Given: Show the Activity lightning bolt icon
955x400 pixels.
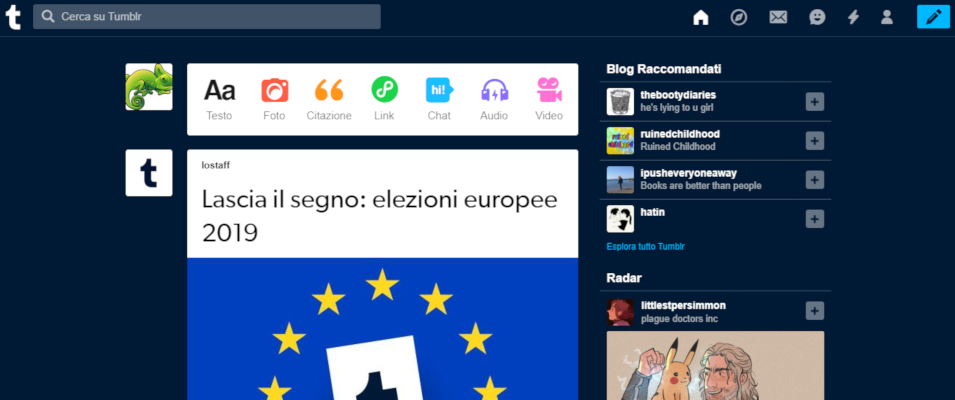Looking at the screenshot, I should pos(853,18).
